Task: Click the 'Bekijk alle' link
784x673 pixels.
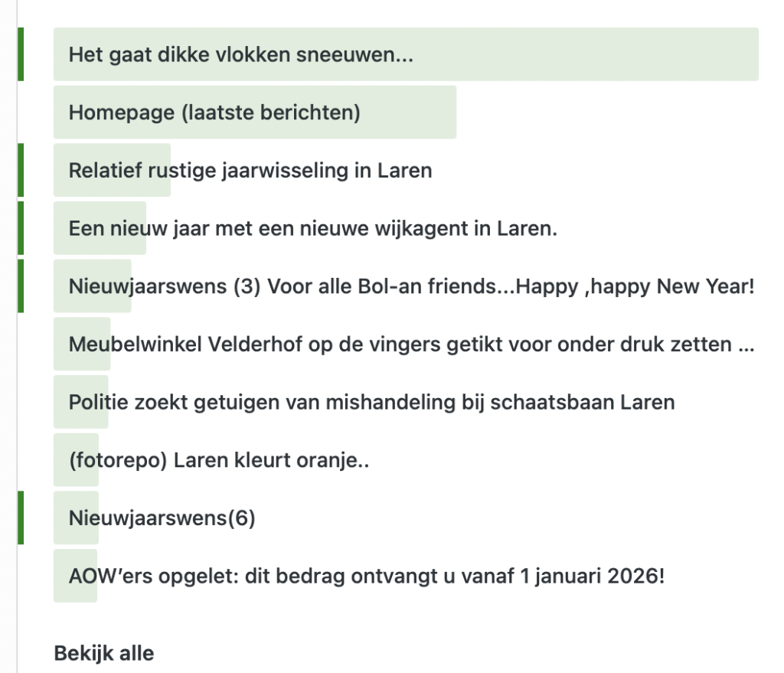Action: click(x=103, y=654)
